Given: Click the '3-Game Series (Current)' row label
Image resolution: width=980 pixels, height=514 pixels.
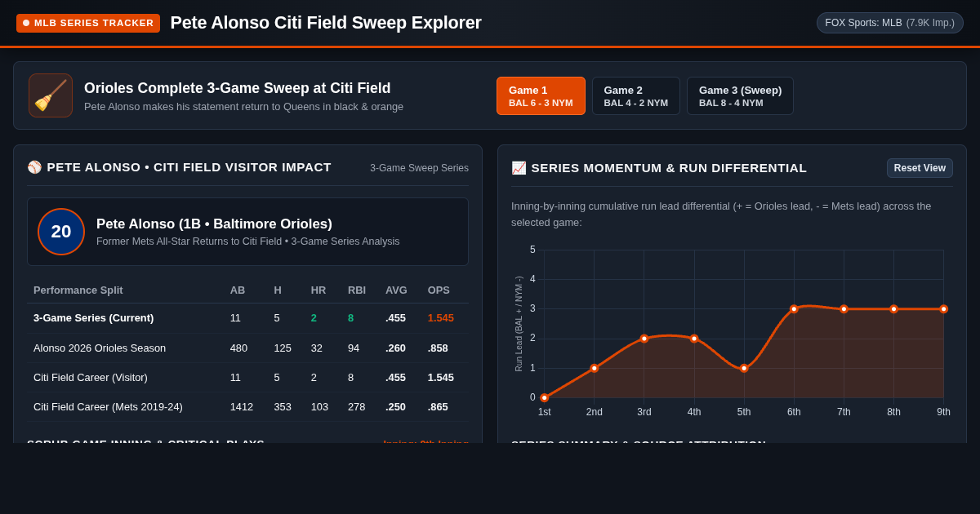Looking at the screenshot, I should (93, 318).
